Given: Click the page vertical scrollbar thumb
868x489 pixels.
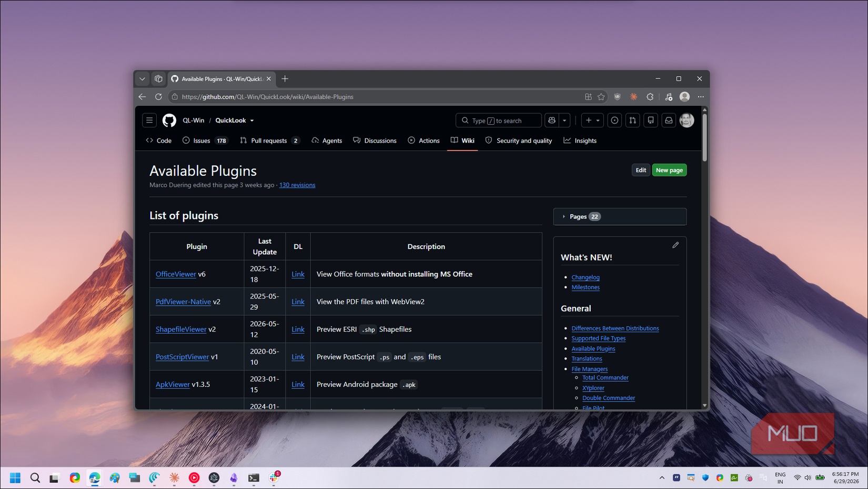Looking at the screenshot, I should (704, 137).
